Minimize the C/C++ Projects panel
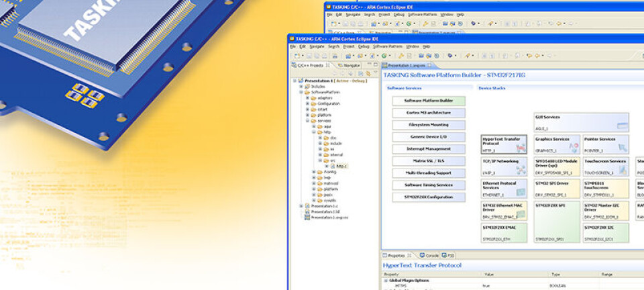644x290 pixels. [x=370, y=65]
